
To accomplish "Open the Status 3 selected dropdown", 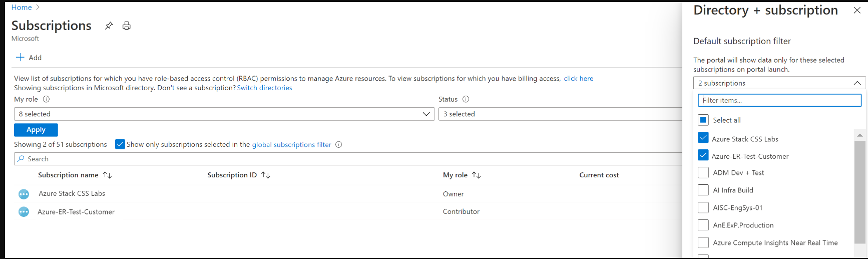I will 560,114.
